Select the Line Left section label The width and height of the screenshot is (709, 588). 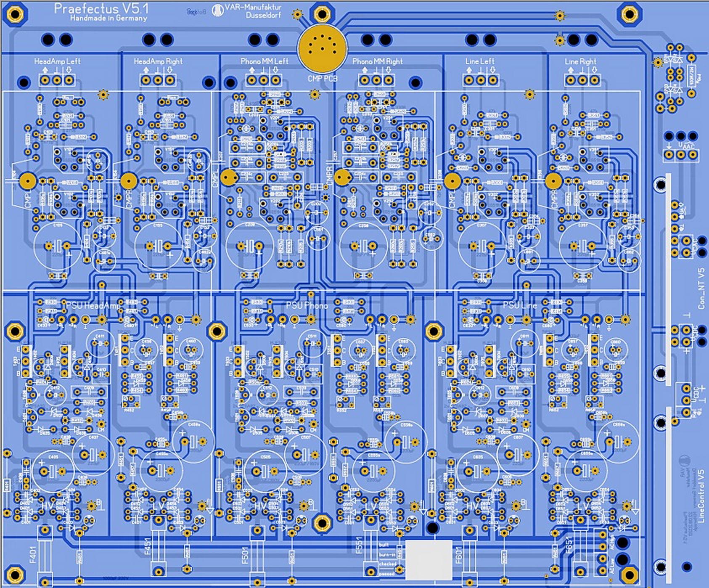coord(480,61)
